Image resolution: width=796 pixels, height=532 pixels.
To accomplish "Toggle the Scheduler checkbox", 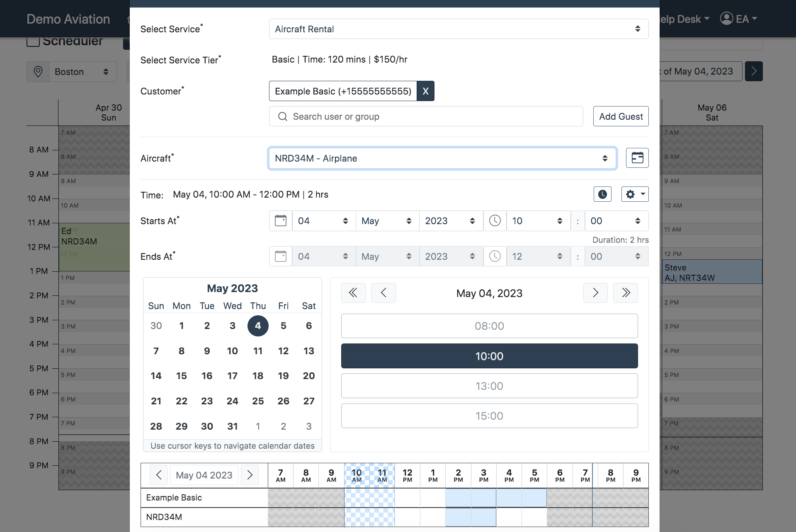I will [x=33, y=41].
